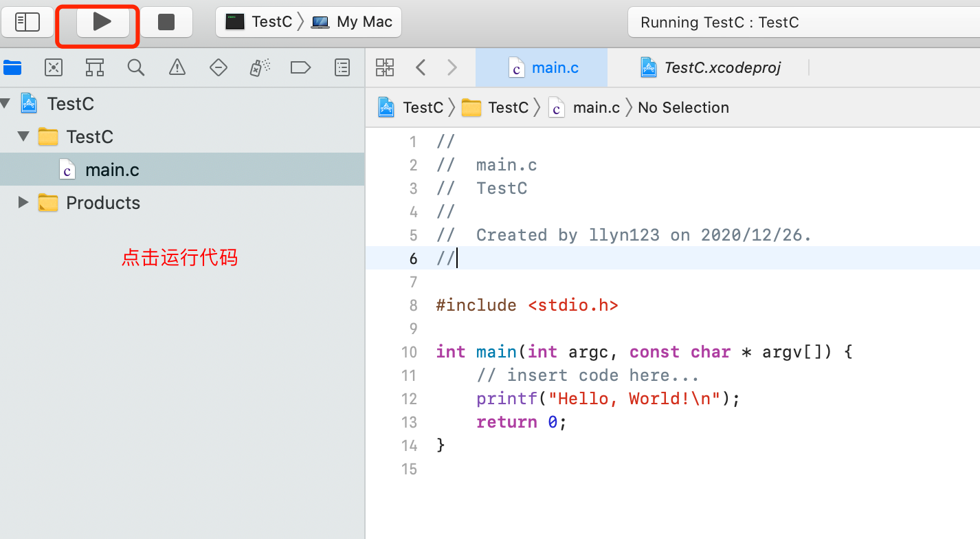Viewport: 980px width, 539px height.
Task: Click TestC folder in the jump bar
Action: pyautogui.click(x=495, y=107)
